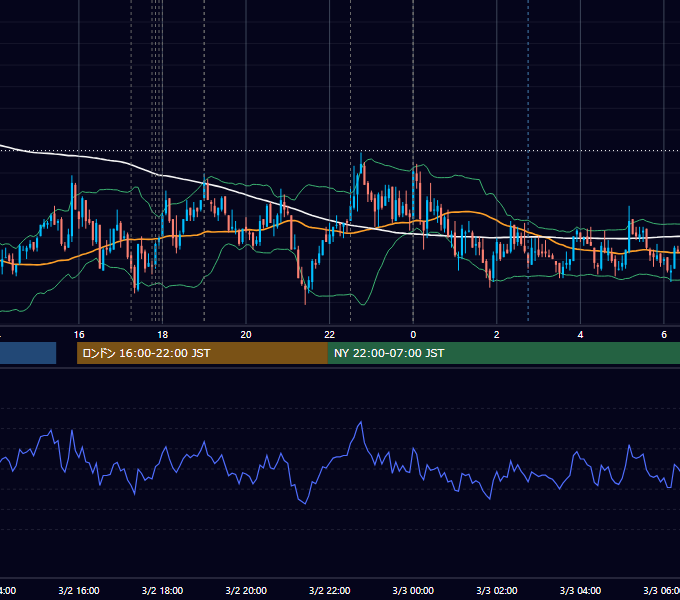Click the hour label 2 on upper time axis
Screen dimensions: 680x600
click(497, 335)
